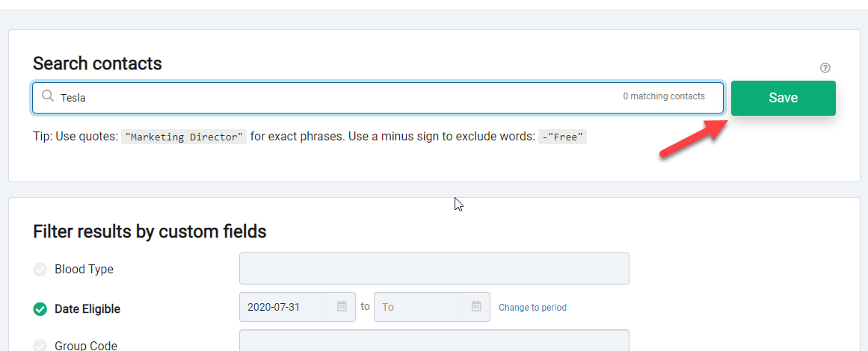Click the Date Eligible label

(x=87, y=309)
